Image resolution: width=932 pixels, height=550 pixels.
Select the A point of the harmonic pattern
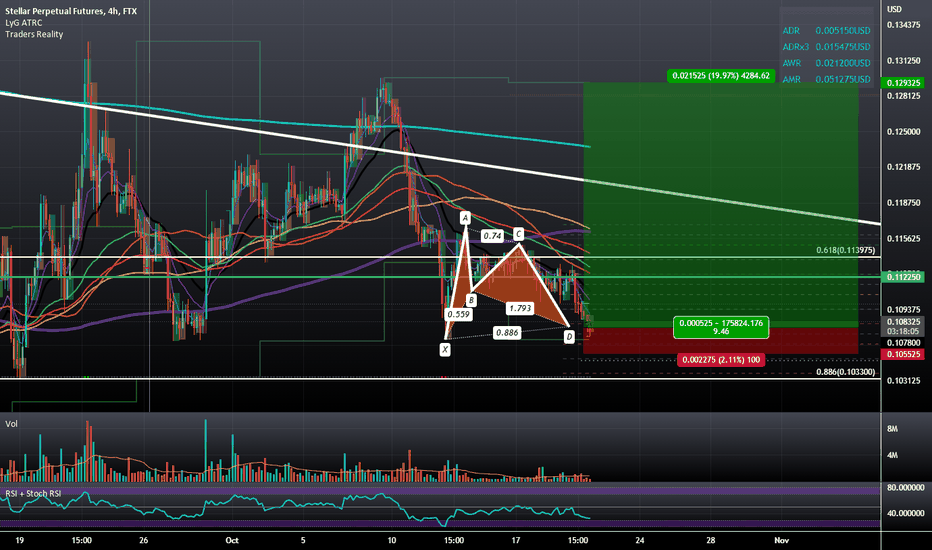tap(465, 218)
